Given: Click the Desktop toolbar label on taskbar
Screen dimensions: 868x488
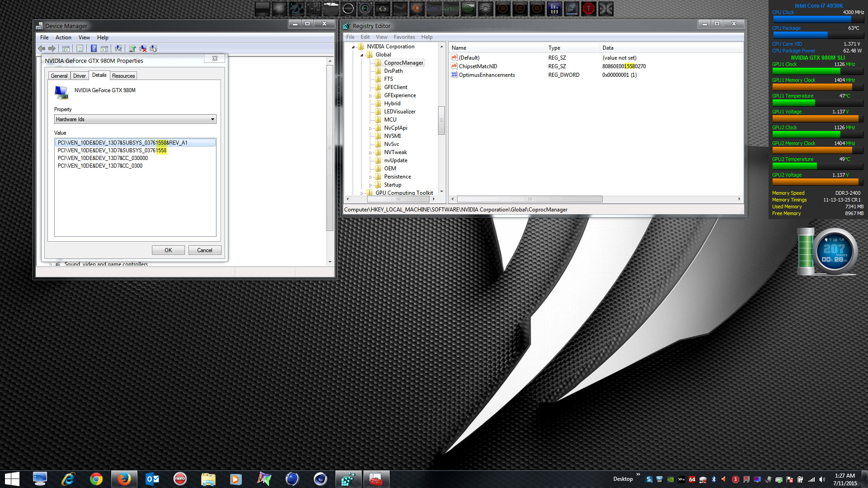Looking at the screenshot, I should (x=623, y=479).
